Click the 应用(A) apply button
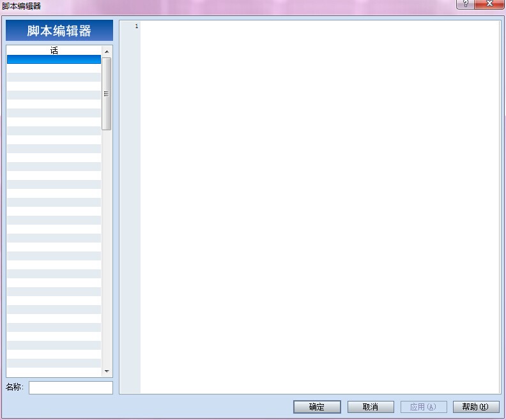This screenshot has width=506, height=420. pos(424,407)
